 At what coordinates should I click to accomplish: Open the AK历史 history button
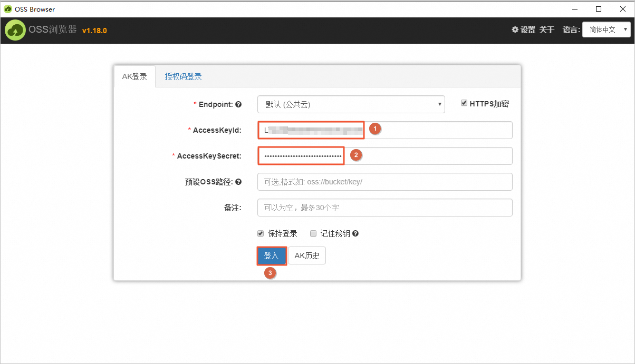tap(307, 256)
